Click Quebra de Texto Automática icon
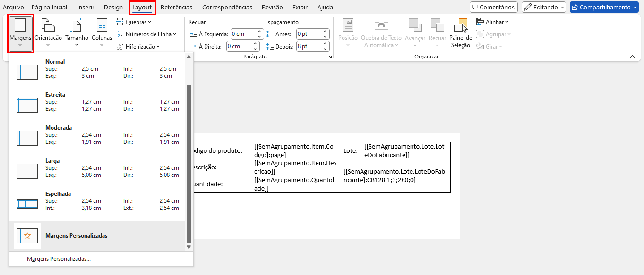 (x=381, y=25)
